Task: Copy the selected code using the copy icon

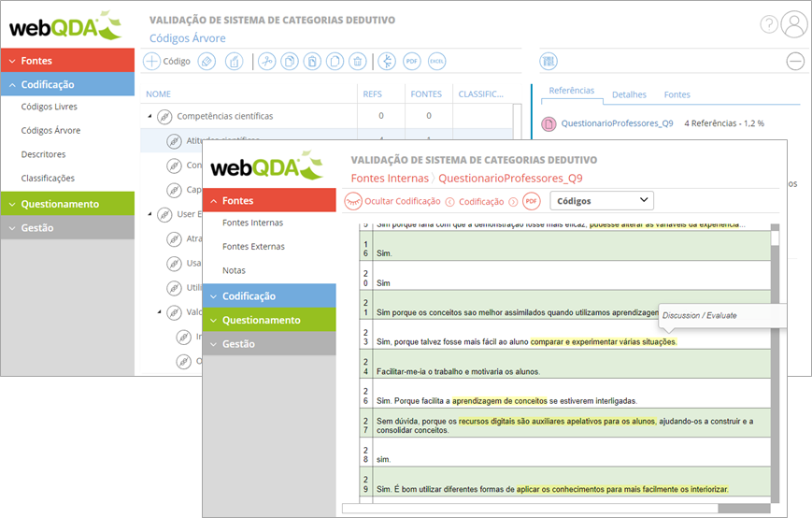Action: click(x=290, y=61)
